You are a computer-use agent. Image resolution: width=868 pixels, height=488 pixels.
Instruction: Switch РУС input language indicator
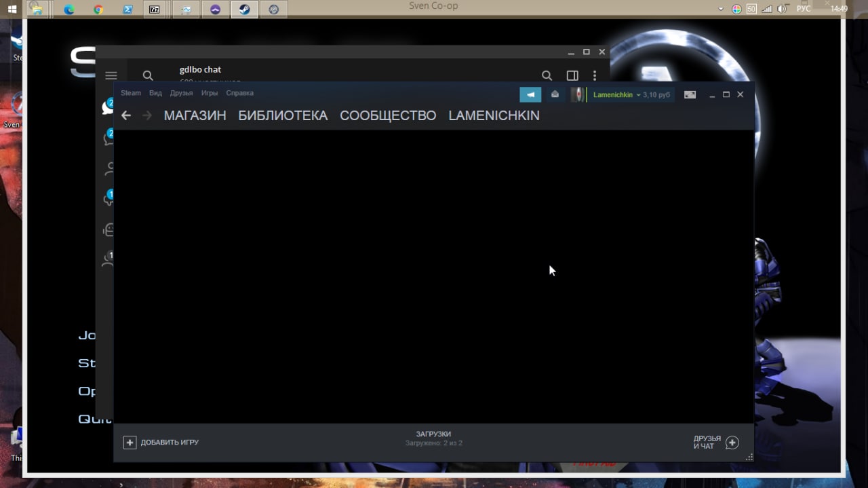point(804,10)
